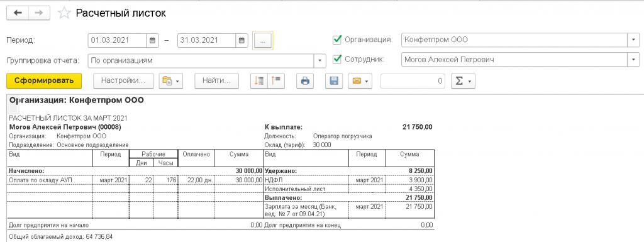Expand the Группировка отчета dropdown
Screen dimensions: 644x242
(320, 60)
